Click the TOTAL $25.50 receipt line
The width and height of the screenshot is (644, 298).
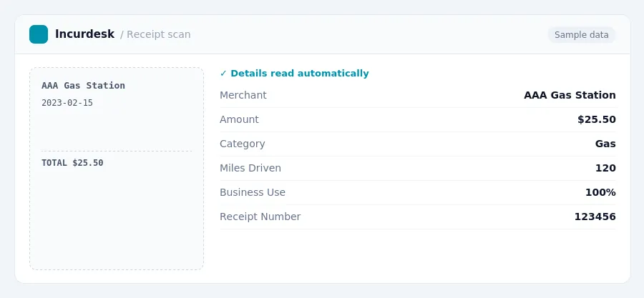72,163
